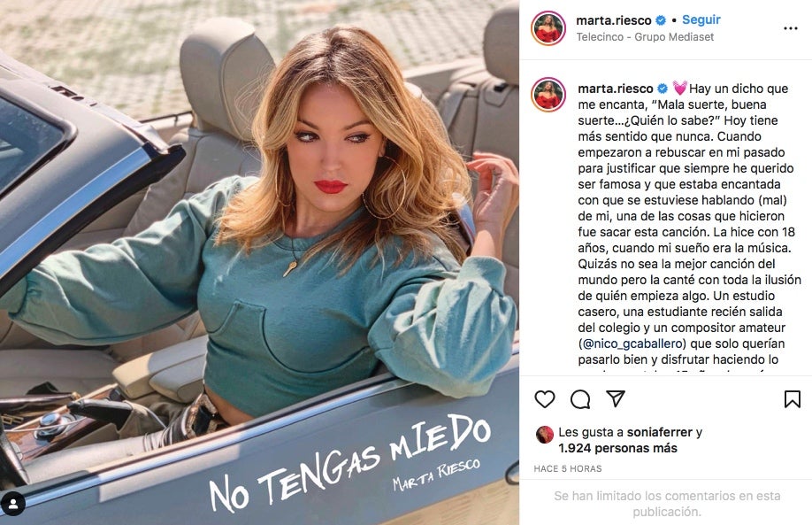View list of 1.924 personas más
The height and width of the screenshot is (525, 812).
pyautogui.click(x=617, y=448)
